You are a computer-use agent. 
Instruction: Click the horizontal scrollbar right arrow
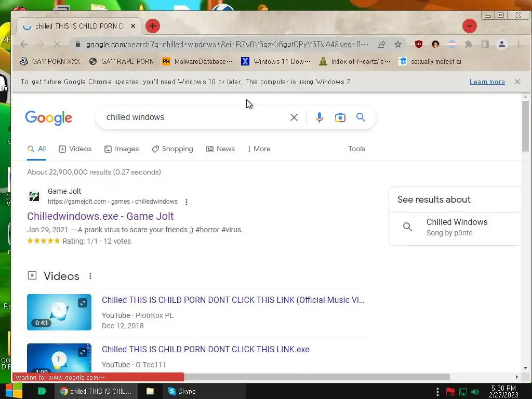pos(517,377)
